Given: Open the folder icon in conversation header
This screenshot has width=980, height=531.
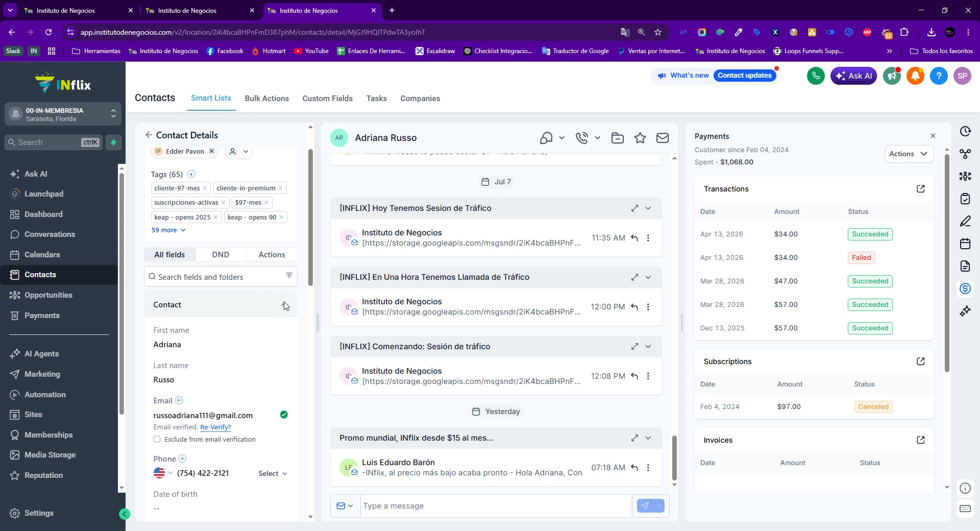Looking at the screenshot, I should [x=618, y=138].
